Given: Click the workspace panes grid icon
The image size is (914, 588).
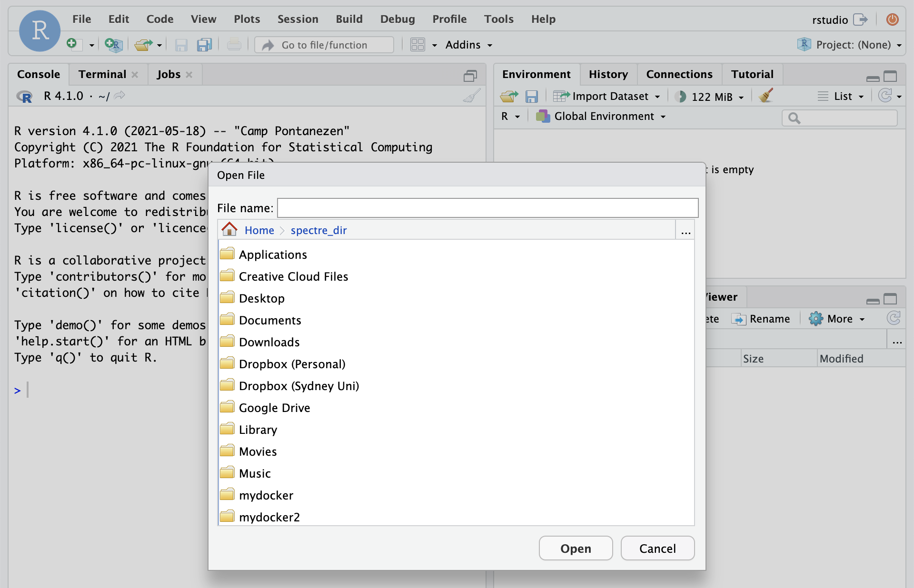Looking at the screenshot, I should 417,45.
